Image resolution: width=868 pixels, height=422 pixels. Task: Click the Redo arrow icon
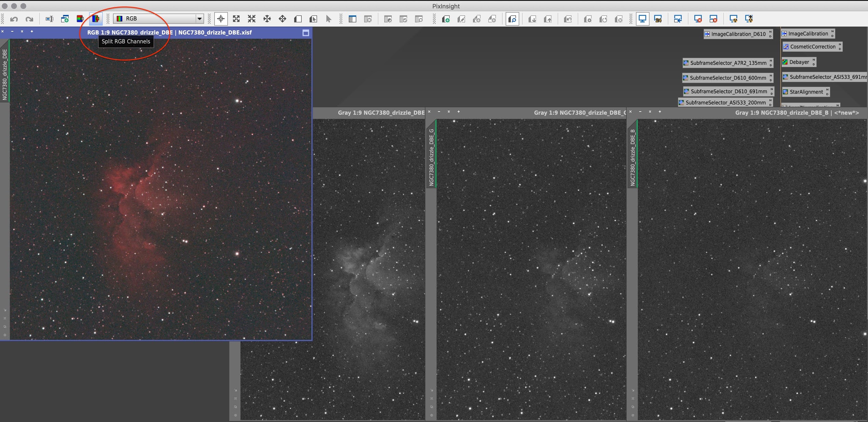click(x=29, y=19)
